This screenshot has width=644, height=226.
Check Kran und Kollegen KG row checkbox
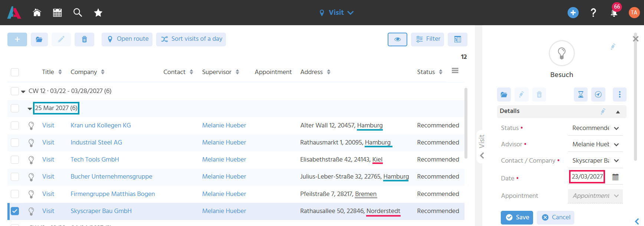click(x=15, y=125)
